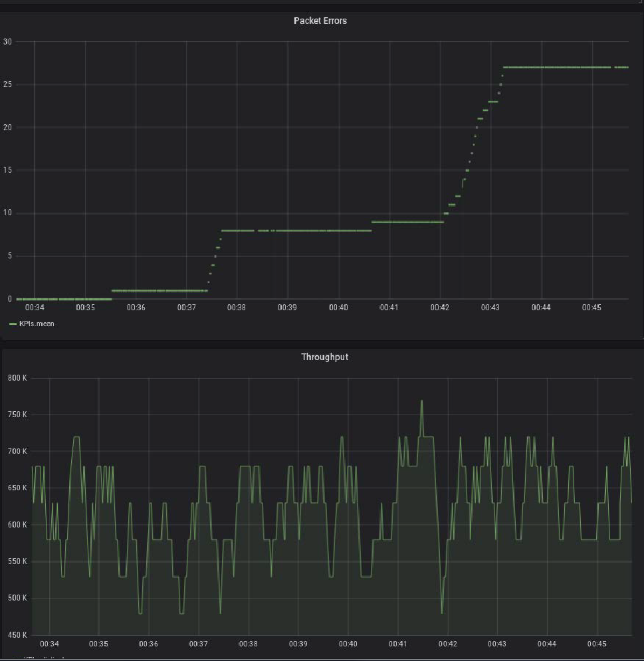Click 00:34 on the Throughput time axis

point(49,644)
